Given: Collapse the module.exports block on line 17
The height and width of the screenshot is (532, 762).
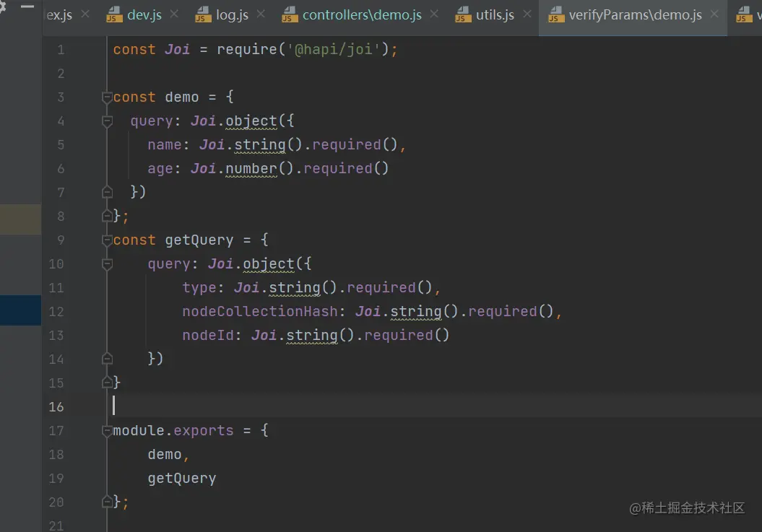Looking at the screenshot, I should pyautogui.click(x=108, y=430).
